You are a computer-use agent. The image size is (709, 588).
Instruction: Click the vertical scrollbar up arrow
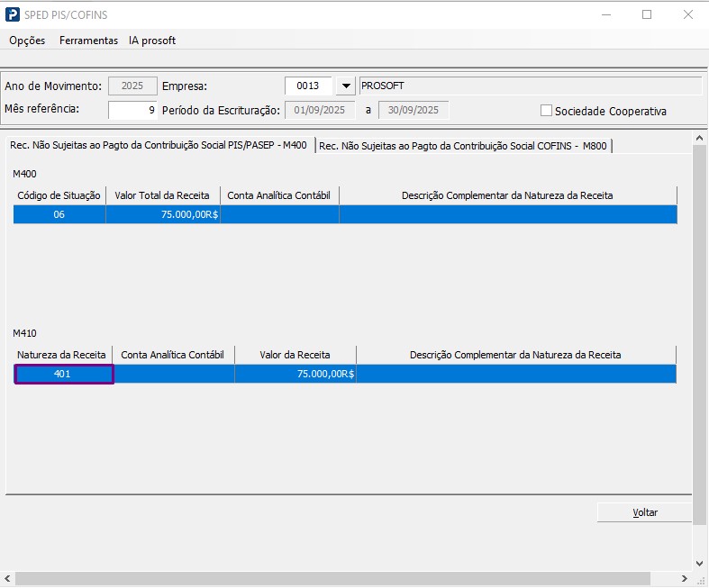699,137
